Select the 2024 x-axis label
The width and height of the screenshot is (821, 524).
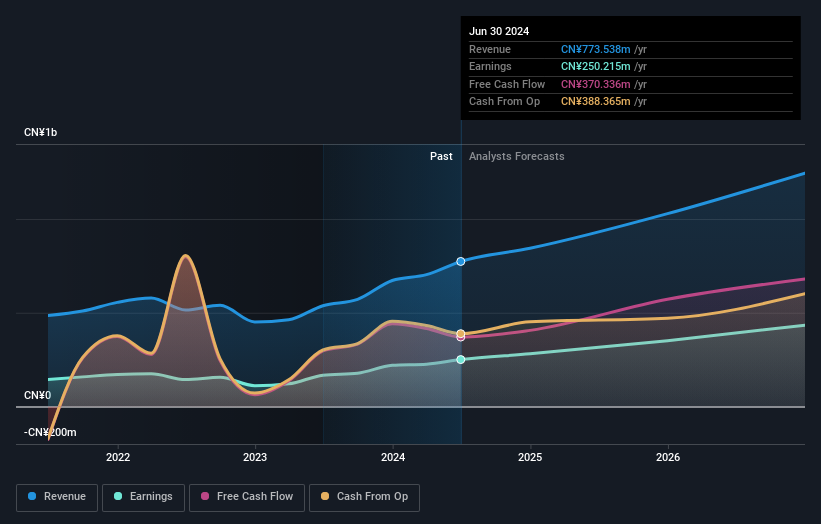tap(393, 457)
